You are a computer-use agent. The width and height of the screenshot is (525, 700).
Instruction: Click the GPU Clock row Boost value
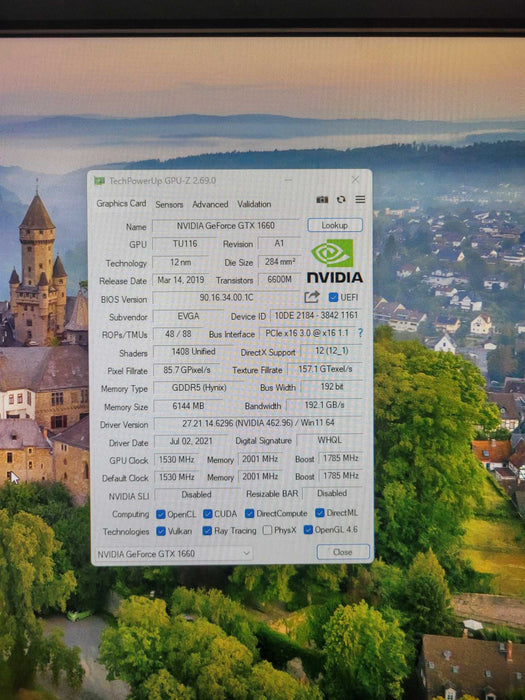tap(341, 458)
